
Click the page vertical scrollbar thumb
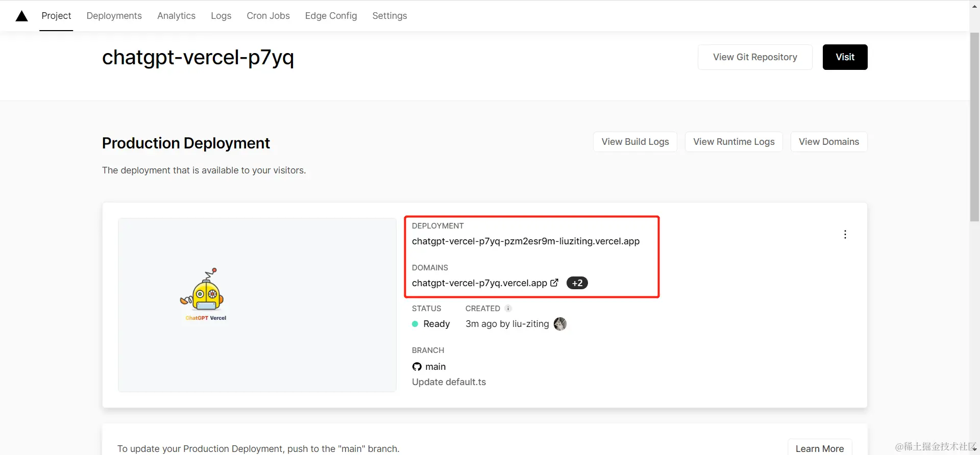point(974,128)
